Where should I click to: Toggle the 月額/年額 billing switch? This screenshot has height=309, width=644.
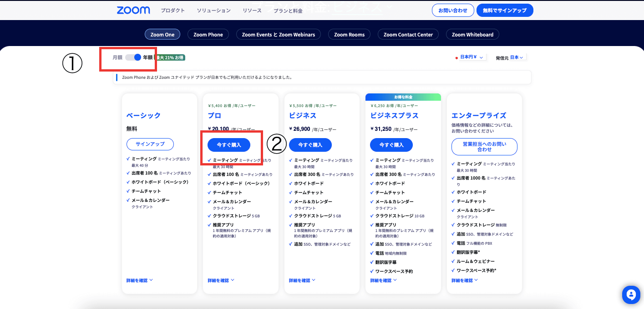[133, 57]
